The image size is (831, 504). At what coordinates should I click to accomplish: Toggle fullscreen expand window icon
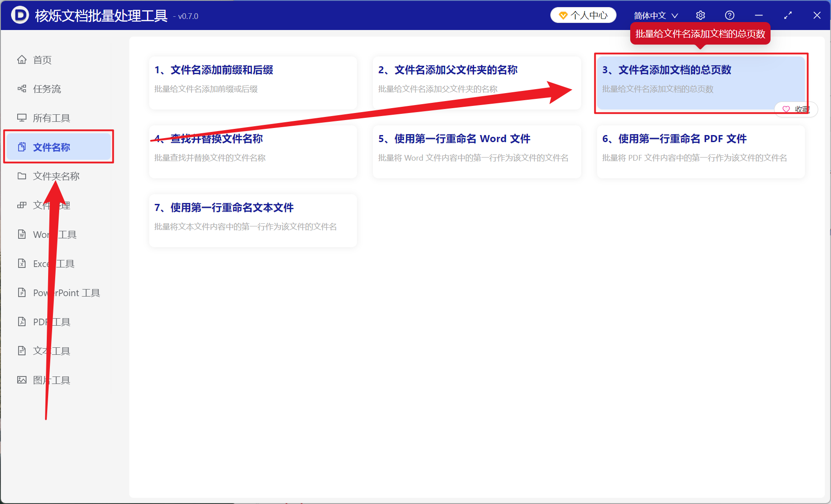(788, 15)
